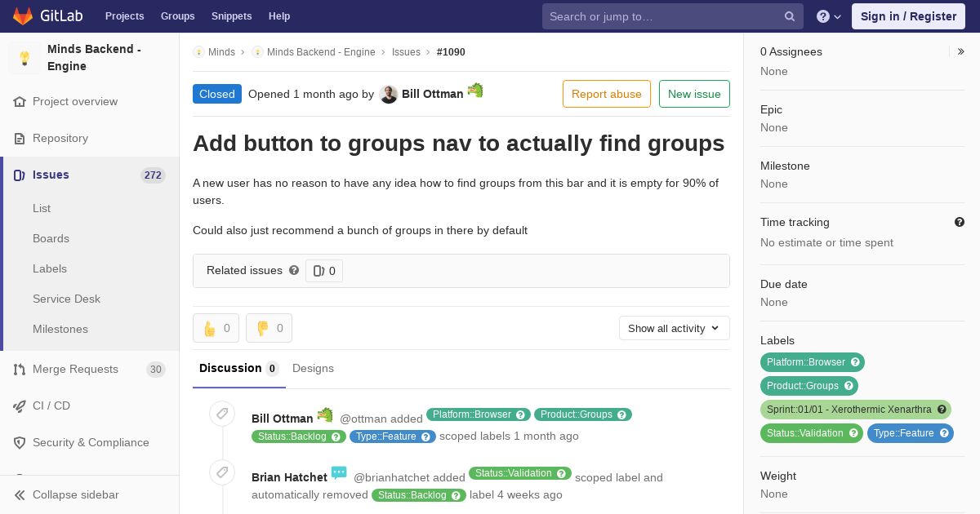
Task: Give a thumbs down reaction
Action: click(x=269, y=328)
